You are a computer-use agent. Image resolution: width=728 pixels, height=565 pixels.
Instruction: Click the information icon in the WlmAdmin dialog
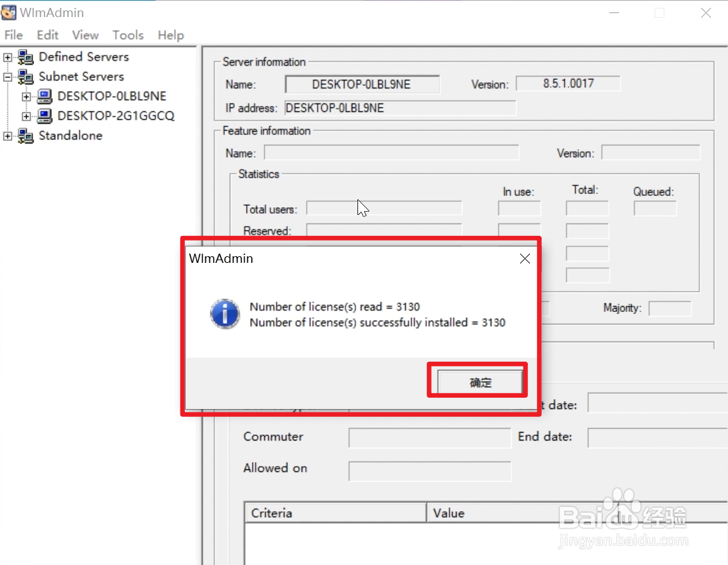(225, 315)
